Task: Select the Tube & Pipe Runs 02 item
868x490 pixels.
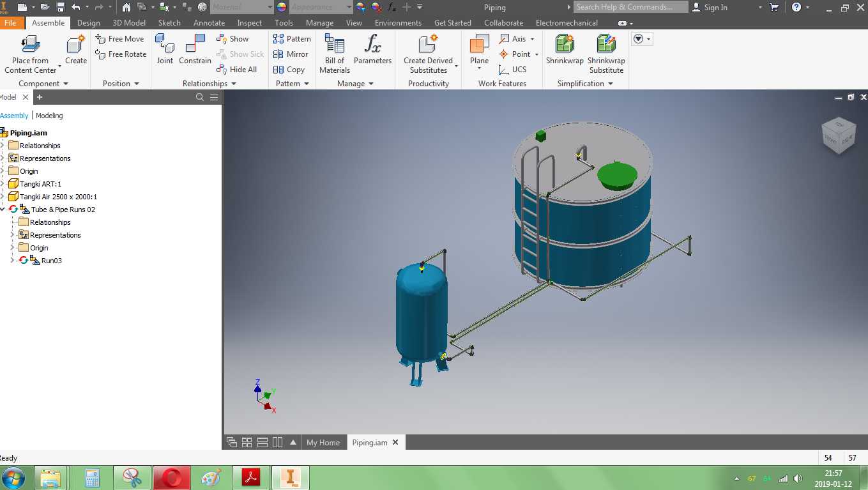Action: [x=63, y=210]
